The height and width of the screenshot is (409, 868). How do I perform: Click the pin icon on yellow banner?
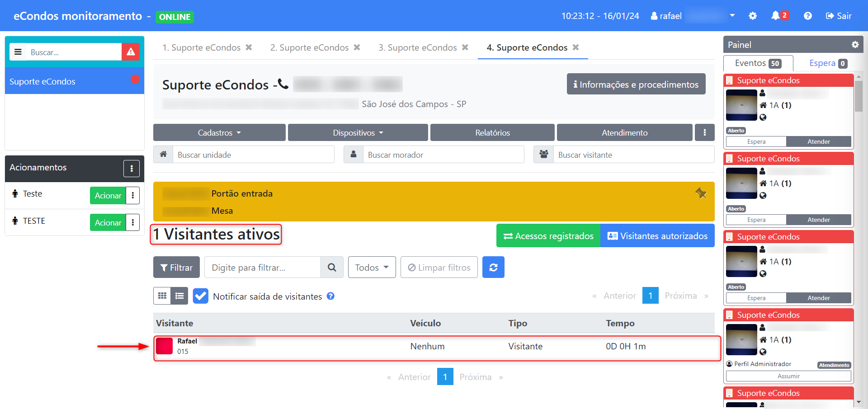(x=701, y=193)
